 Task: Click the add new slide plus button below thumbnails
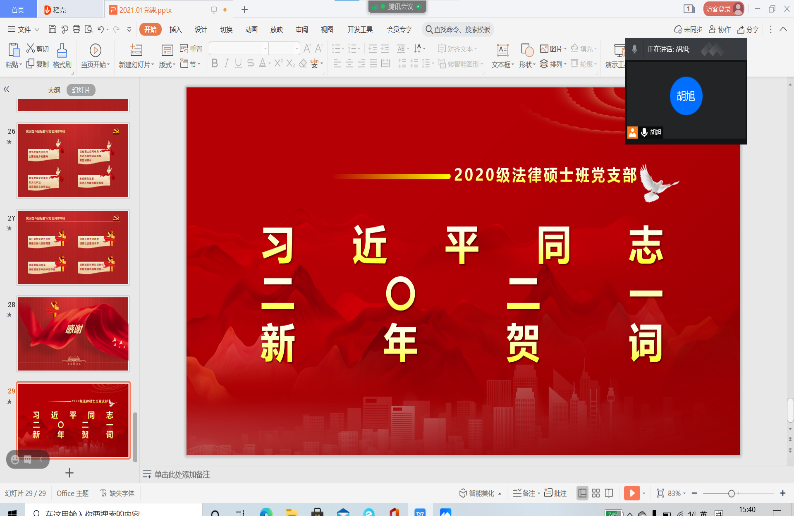tap(69, 472)
